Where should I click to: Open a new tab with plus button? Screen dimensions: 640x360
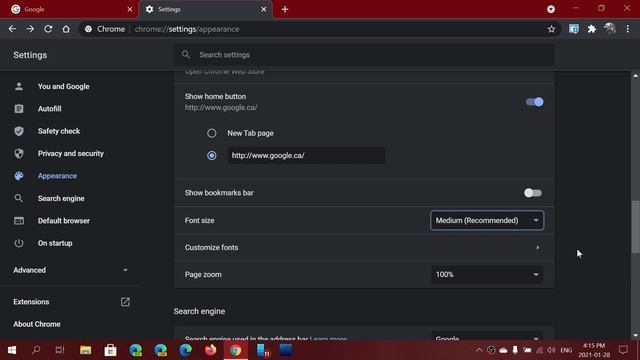pos(285,9)
